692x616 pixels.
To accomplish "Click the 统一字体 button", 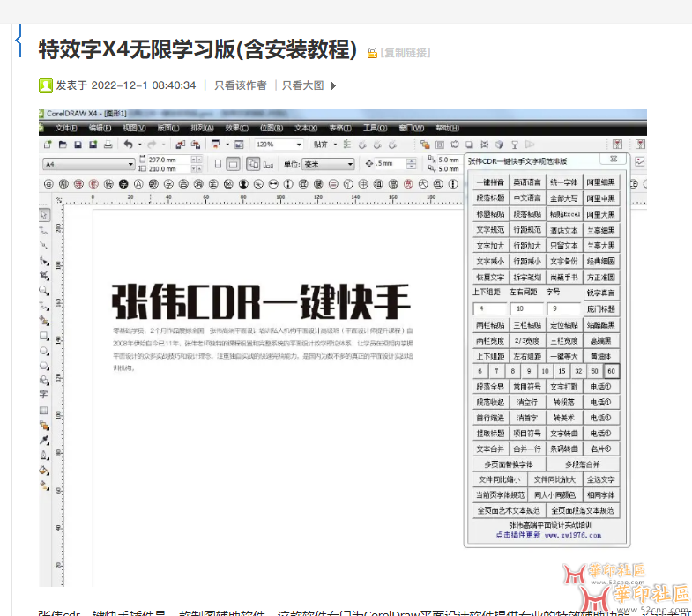I will [x=563, y=182].
